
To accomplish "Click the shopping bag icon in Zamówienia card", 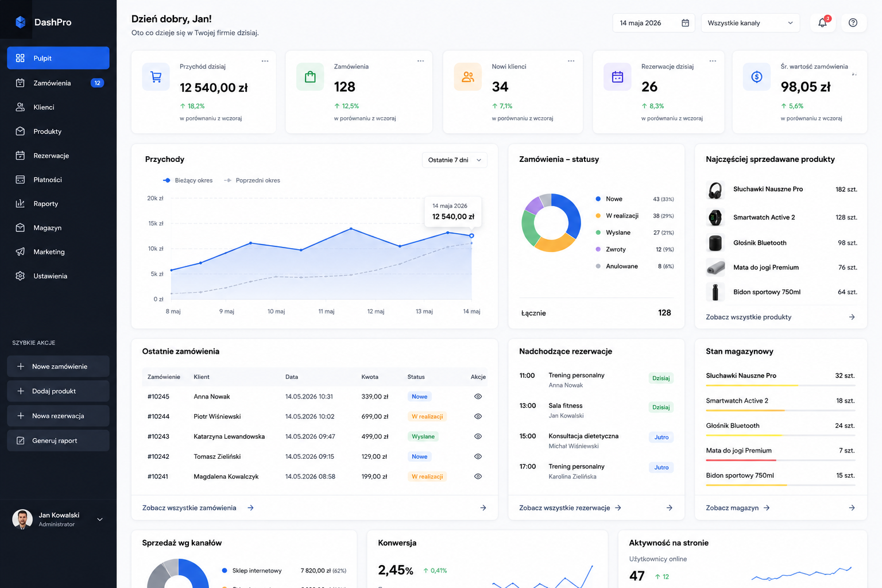I will 310,76.
